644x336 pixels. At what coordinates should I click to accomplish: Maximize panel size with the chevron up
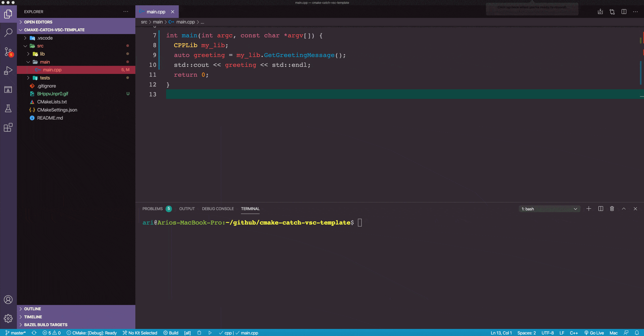point(624,209)
